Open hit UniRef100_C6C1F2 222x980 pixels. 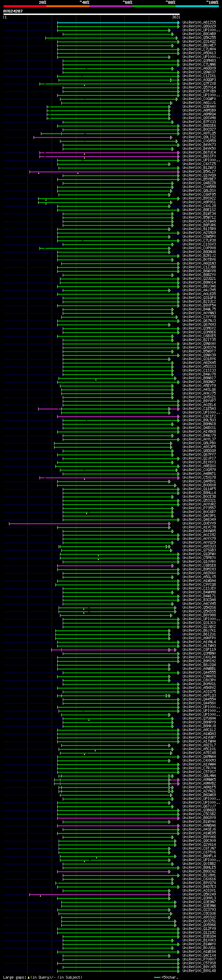pyautogui.click(x=199, y=416)
